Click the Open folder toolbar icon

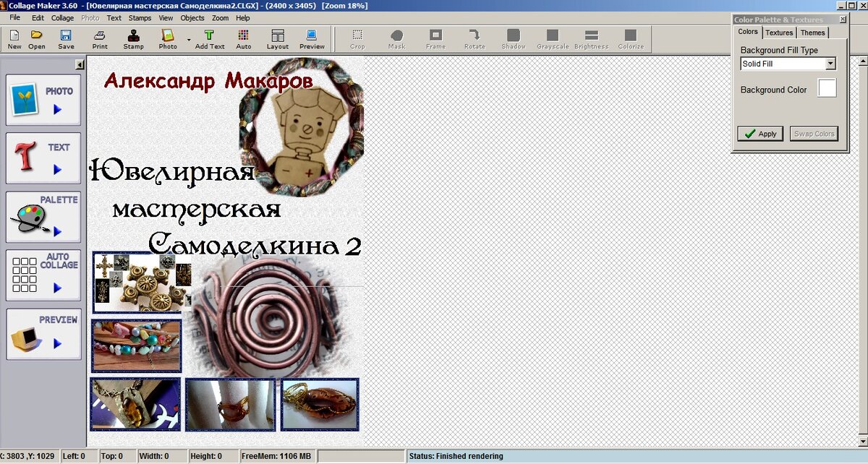[37, 39]
